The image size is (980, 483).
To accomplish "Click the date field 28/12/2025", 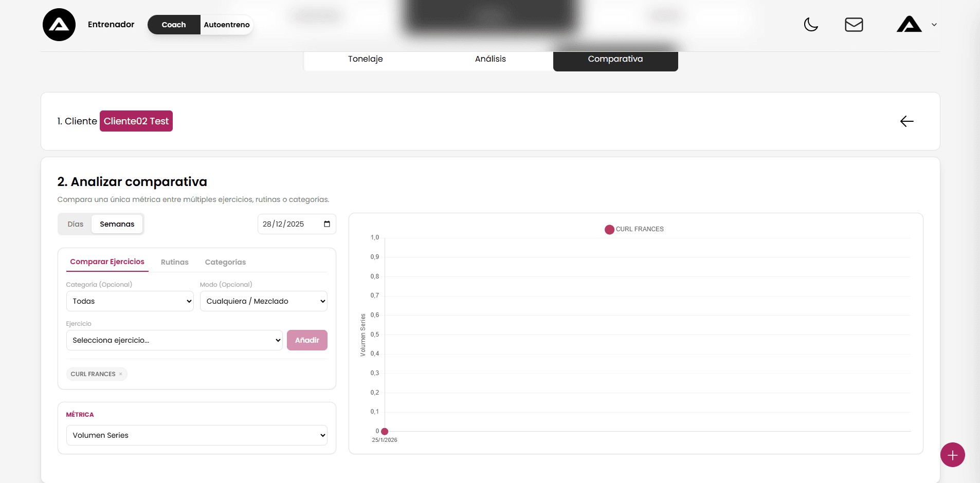I will pyautogui.click(x=288, y=224).
